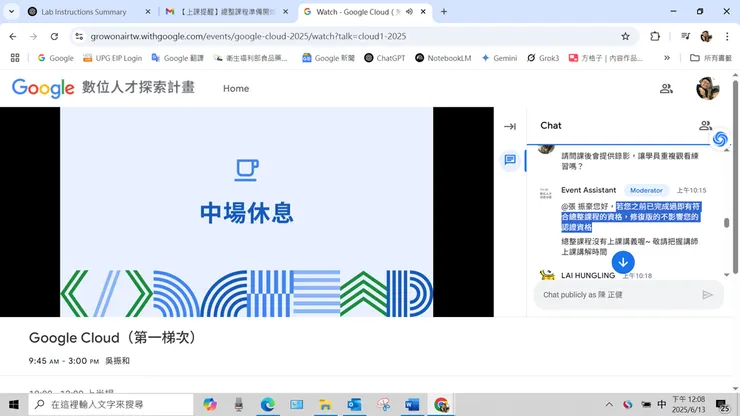Switch to the Gmail 上課提醒 tab
740x416 pixels.
point(228,12)
